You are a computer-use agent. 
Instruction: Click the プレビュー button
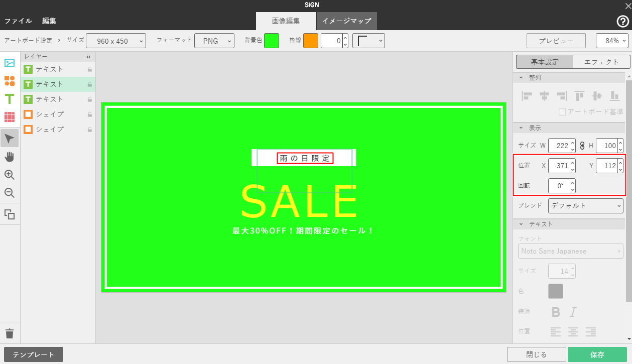[x=556, y=41]
